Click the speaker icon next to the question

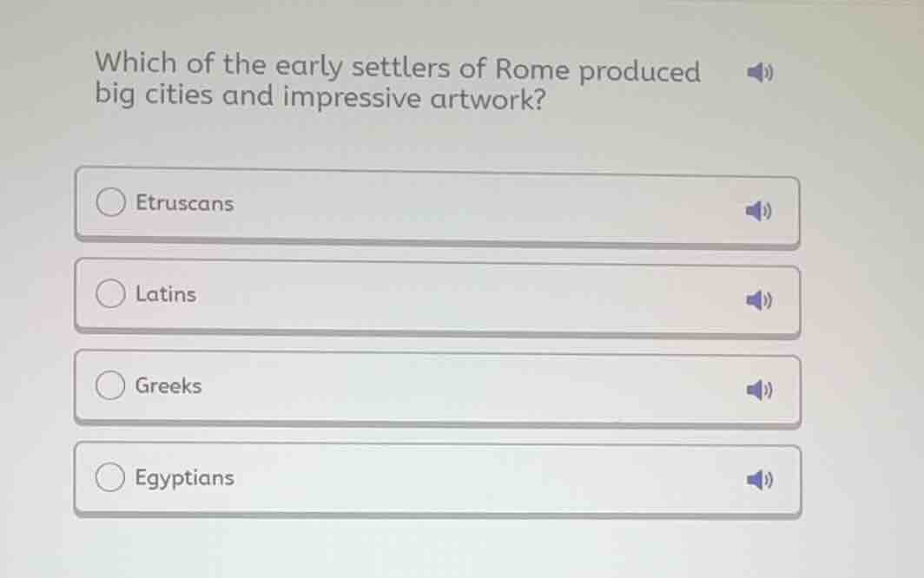tap(760, 71)
